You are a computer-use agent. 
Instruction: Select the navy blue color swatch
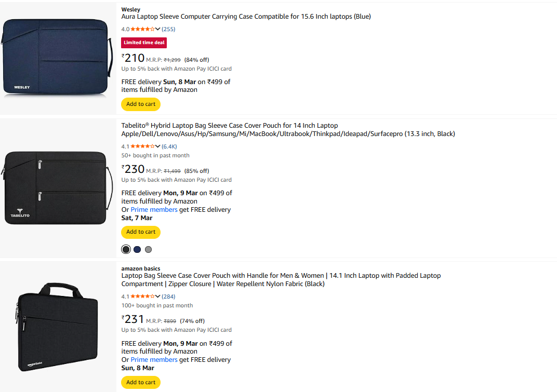click(137, 249)
